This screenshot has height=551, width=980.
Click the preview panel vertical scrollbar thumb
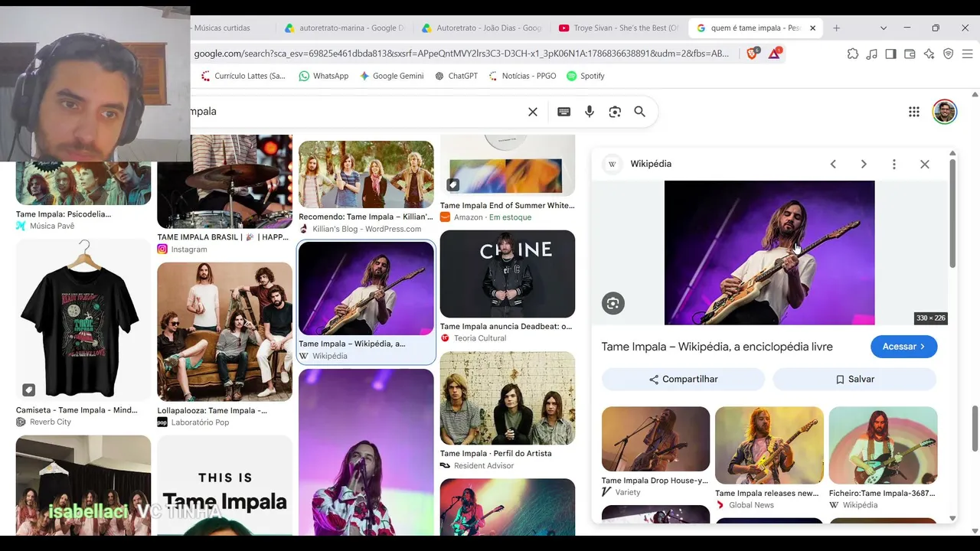(x=952, y=213)
